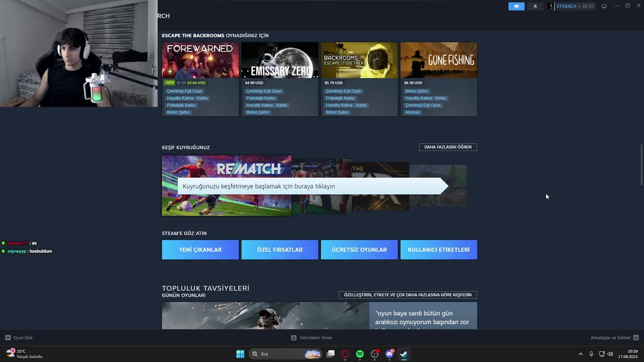The height and width of the screenshot is (362, 644).
Task: Open the KULLANICI ETİKETLERİ button
Action: coord(439,249)
